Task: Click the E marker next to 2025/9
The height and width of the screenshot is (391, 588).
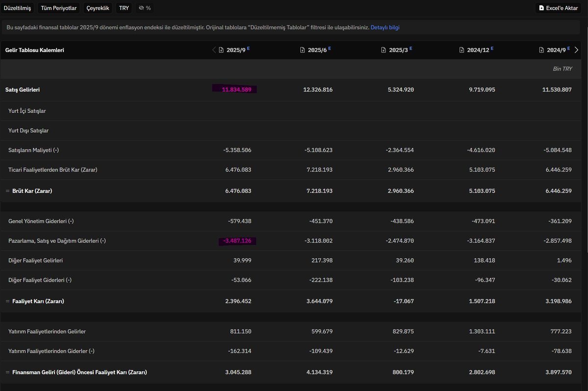Action: (248, 48)
